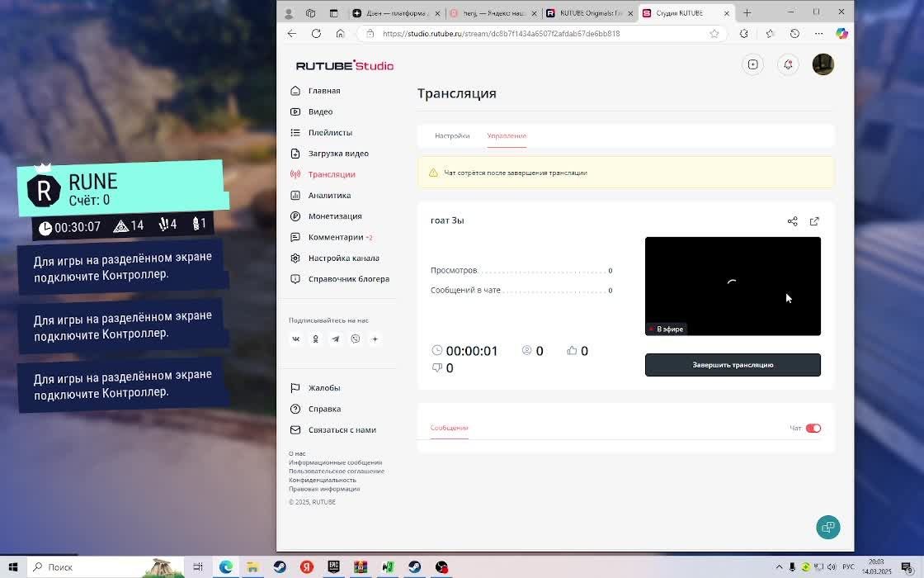
Task: Open OBS Studio from the taskbar
Action: (x=442, y=566)
